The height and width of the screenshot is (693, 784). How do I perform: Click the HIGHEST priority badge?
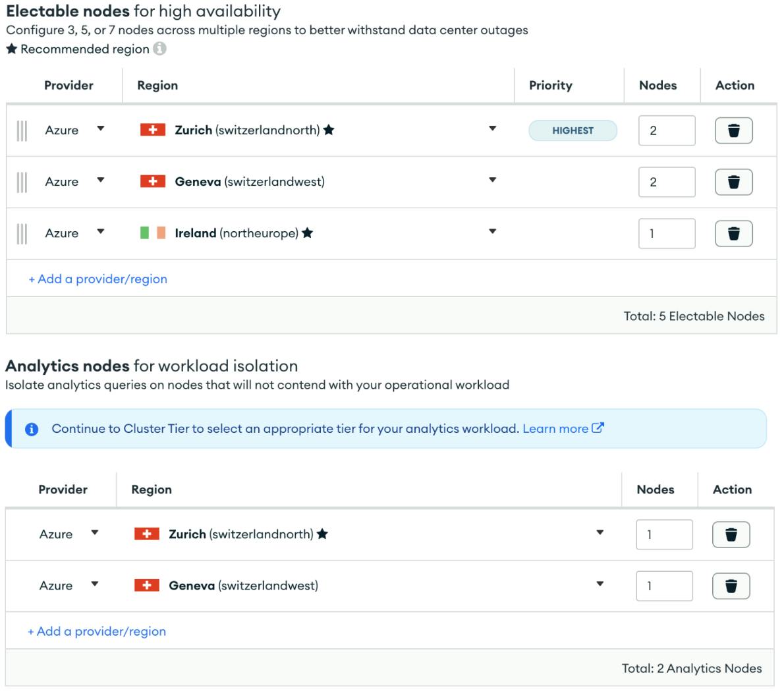[x=572, y=130]
